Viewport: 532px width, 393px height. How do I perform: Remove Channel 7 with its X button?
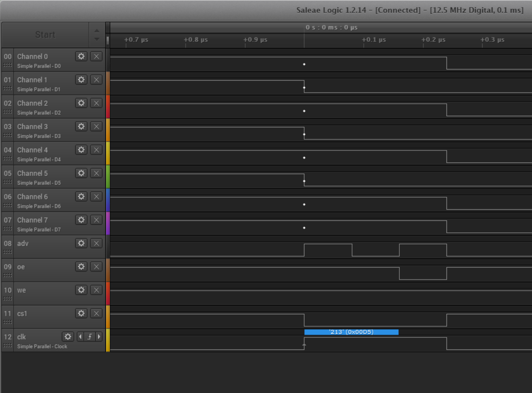tap(96, 220)
